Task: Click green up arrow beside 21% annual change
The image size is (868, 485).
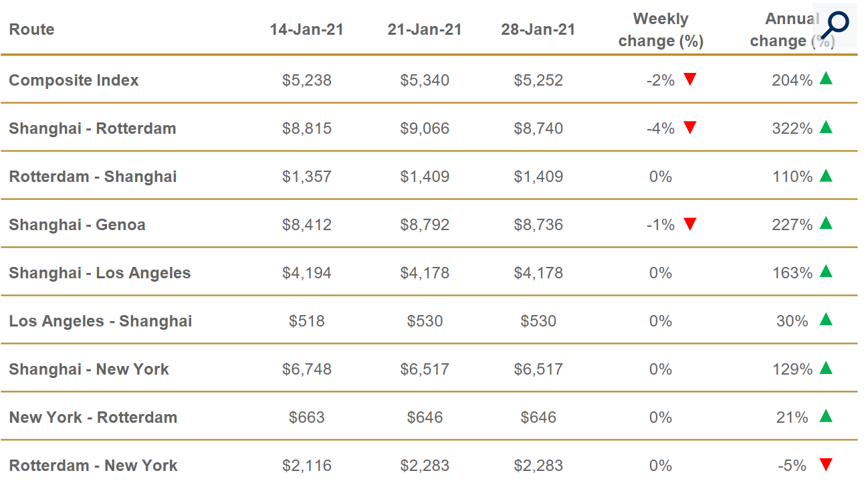Action: tap(826, 416)
